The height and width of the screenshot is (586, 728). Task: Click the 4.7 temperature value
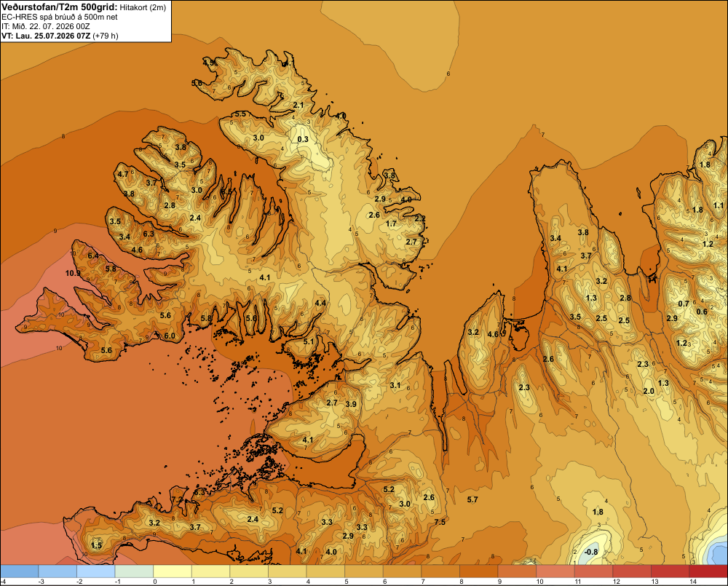[x=122, y=175]
